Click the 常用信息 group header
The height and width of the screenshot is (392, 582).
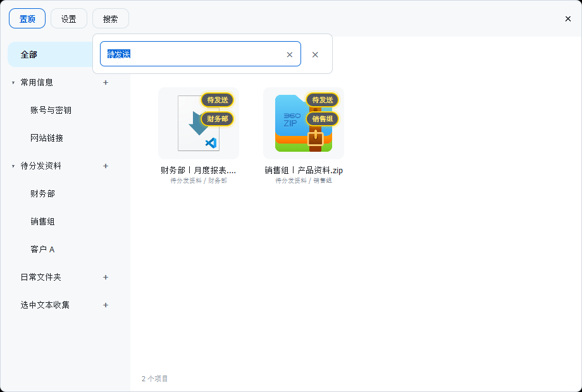37,82
